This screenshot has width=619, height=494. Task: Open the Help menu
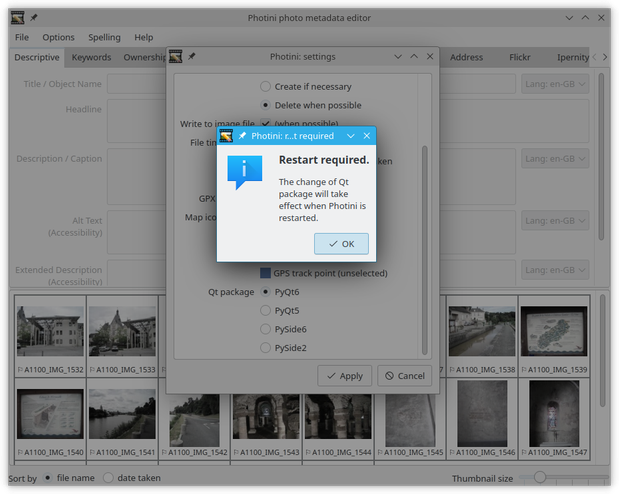tap(144, 37)
